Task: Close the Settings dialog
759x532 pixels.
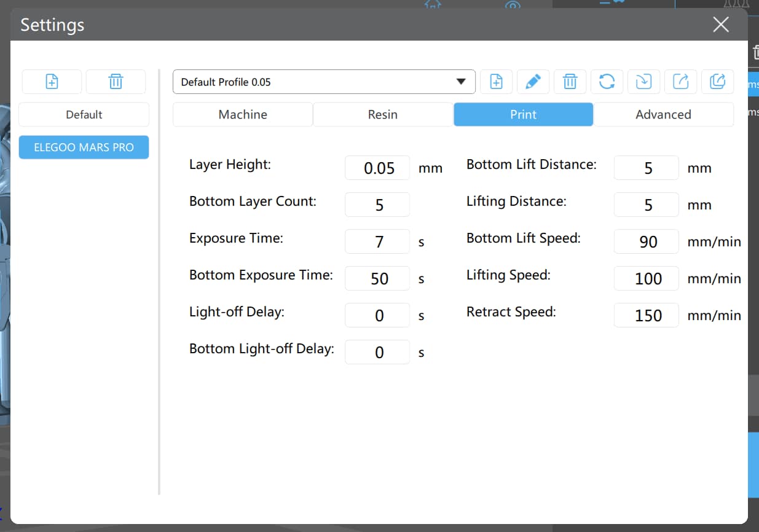Action: point(721,25)
